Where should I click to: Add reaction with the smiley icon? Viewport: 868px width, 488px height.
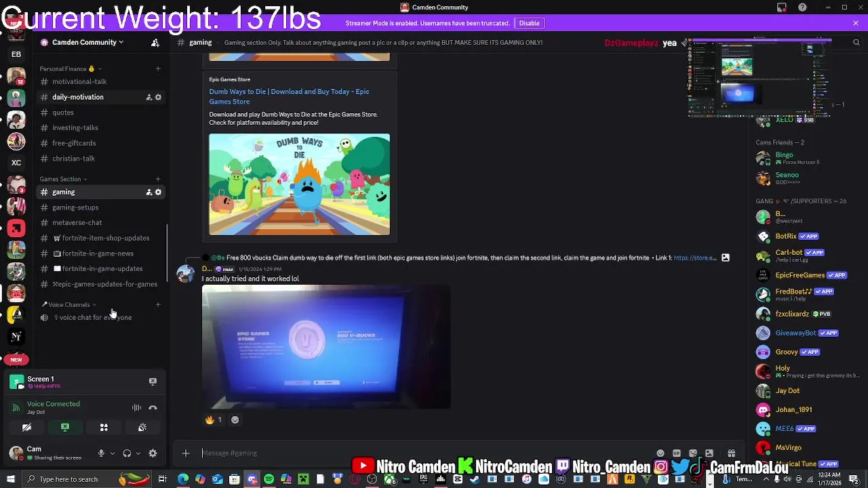click(235, 420)
